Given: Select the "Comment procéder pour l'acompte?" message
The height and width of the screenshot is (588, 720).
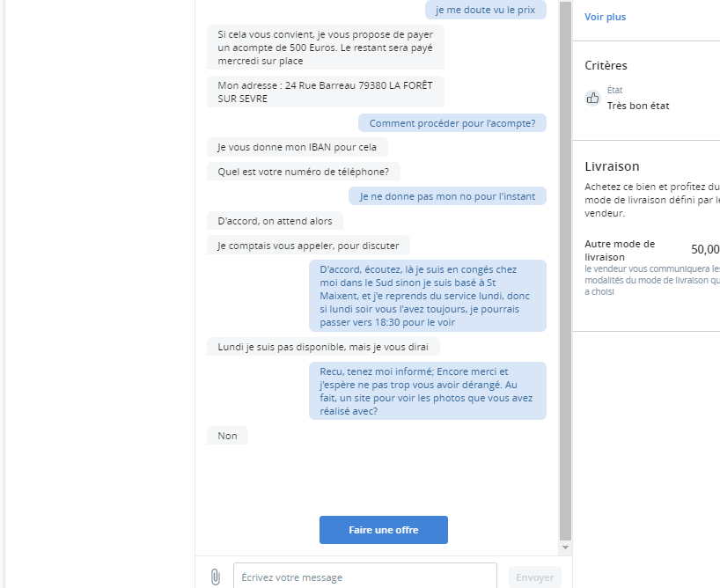Looking at the screenshot, I should pyautogui.click(x=452, y=123).
